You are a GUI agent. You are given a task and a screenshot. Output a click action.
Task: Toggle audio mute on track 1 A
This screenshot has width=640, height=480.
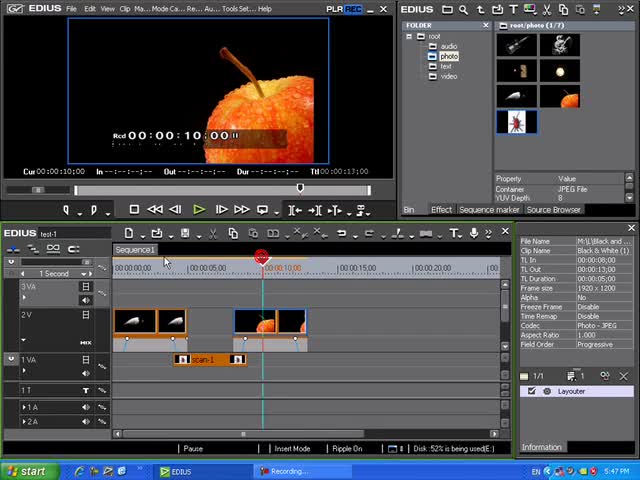click(x=87, y=408)
